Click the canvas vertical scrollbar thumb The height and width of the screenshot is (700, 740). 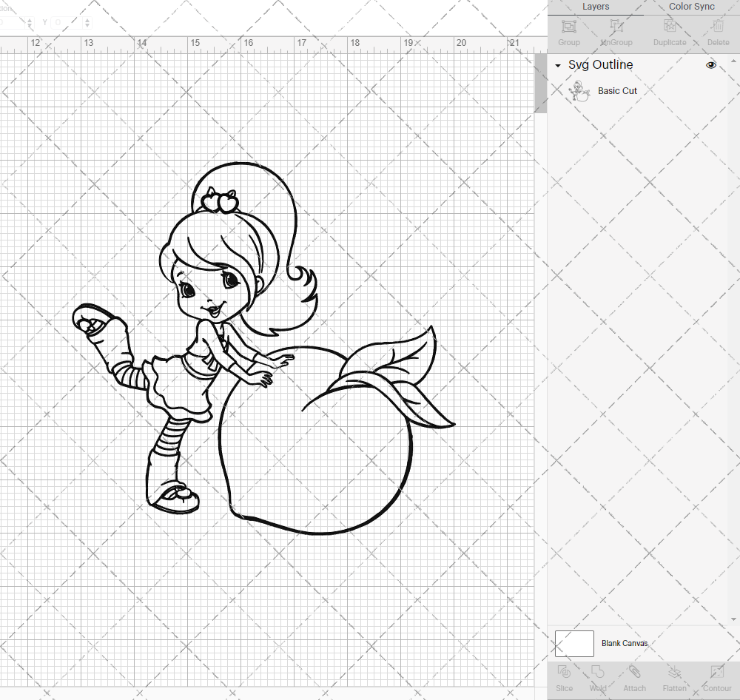540,83
